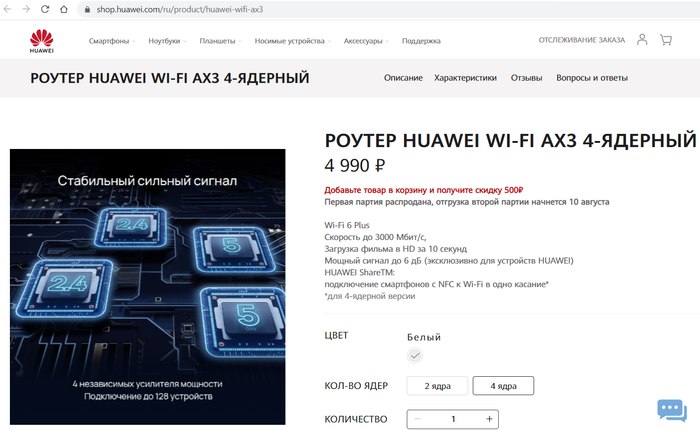The width and height of the screenshot is (700, 430).
Task: Switch to the Характеристики tab
Action: (x=465, y=78)
